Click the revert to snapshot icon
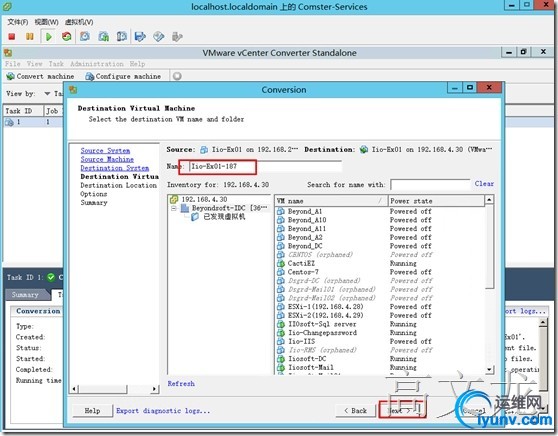The image size is (558, 436). click(x=104, y=37)
